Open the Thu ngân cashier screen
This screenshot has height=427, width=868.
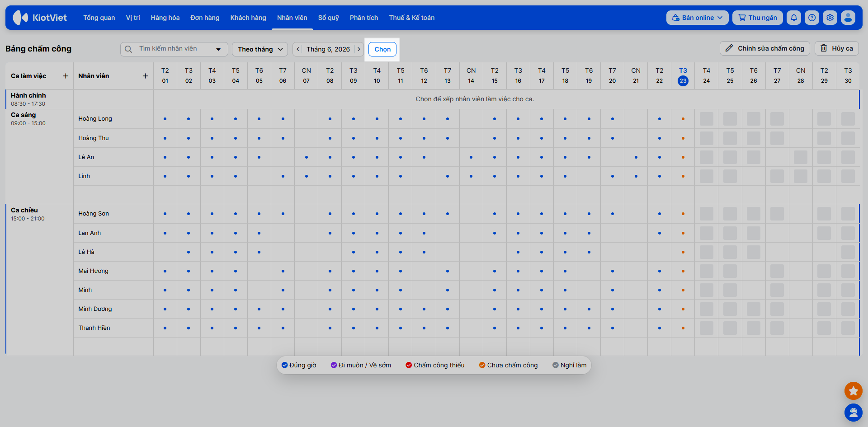pos(758,18)
